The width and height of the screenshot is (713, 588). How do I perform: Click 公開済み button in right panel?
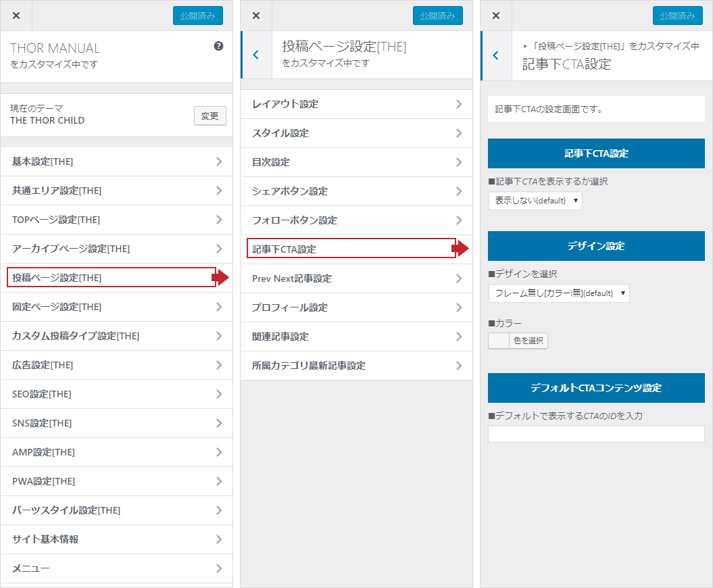pos(677,16)
